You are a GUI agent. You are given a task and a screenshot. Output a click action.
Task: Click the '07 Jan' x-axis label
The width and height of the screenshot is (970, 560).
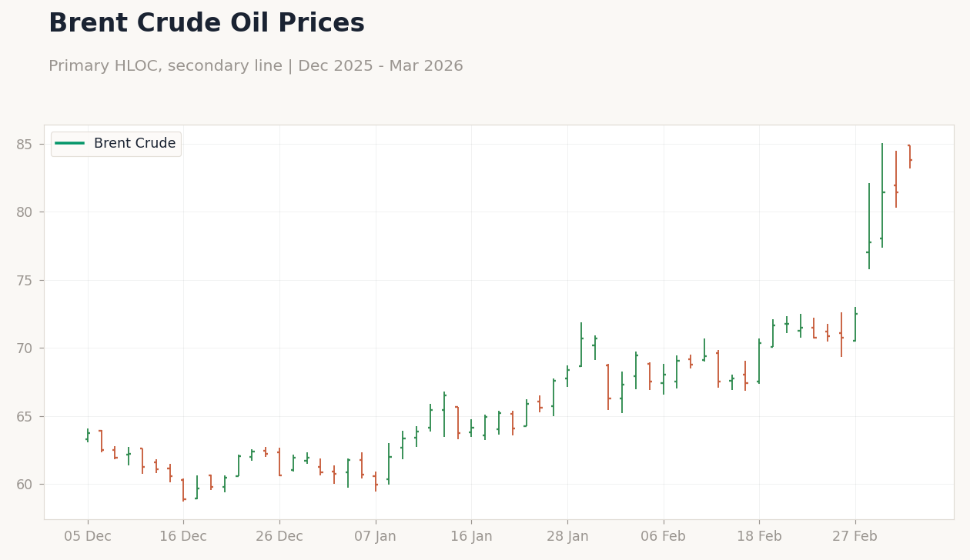click(x=376, y=537)
